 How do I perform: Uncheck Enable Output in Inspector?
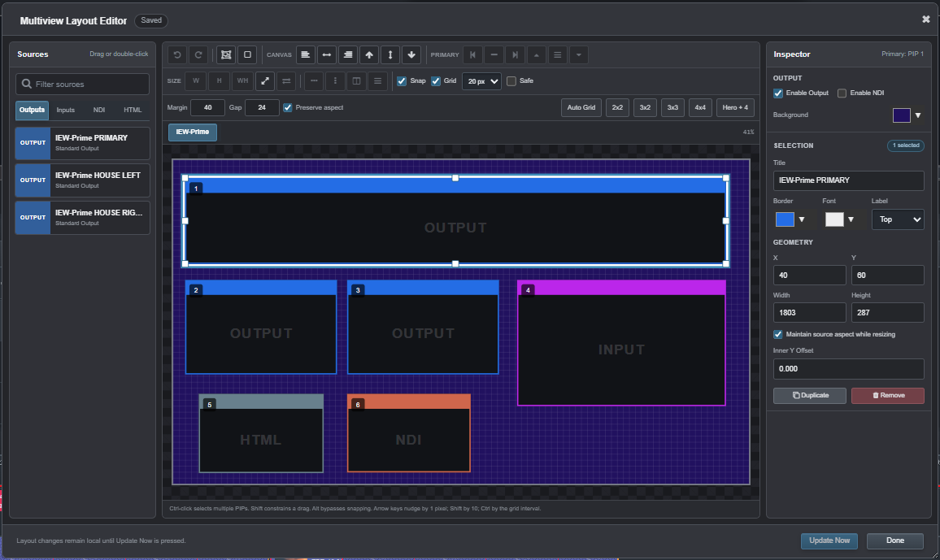pyautogui.click(x=778, y=93)
